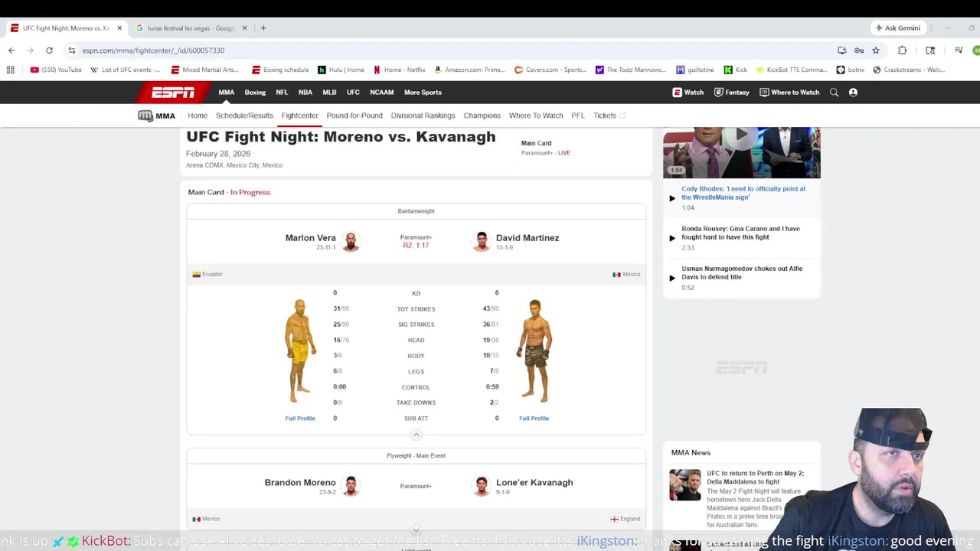
Task: Open the List of UFC events bookmark
Action: (126, 70)
